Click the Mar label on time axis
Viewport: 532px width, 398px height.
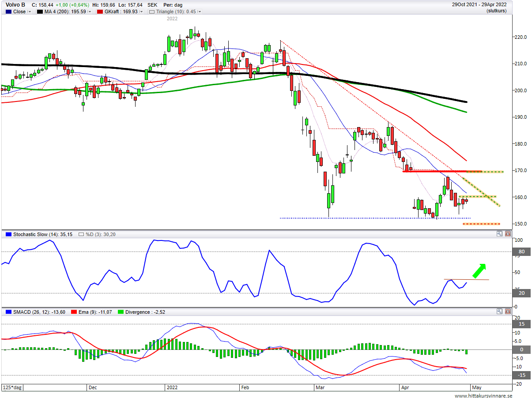click(x=320, y=387)
